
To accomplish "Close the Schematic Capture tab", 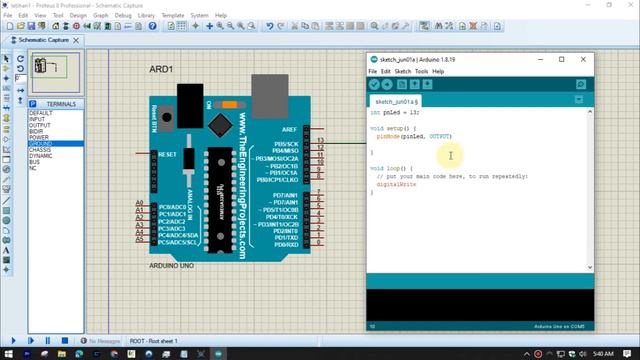I will (76, 40).
